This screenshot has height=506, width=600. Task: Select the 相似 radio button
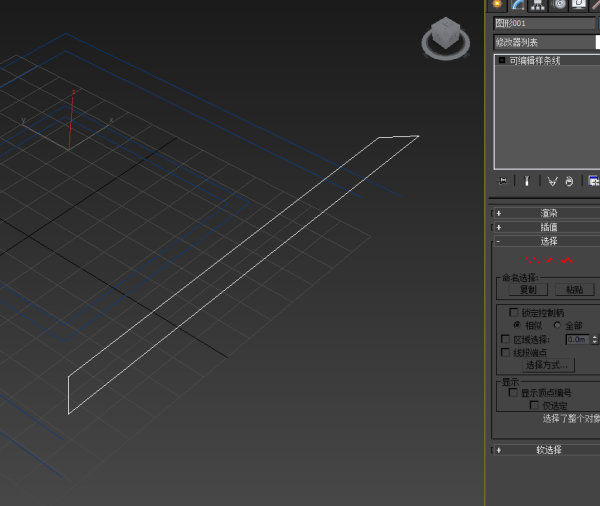pos(517,325)
